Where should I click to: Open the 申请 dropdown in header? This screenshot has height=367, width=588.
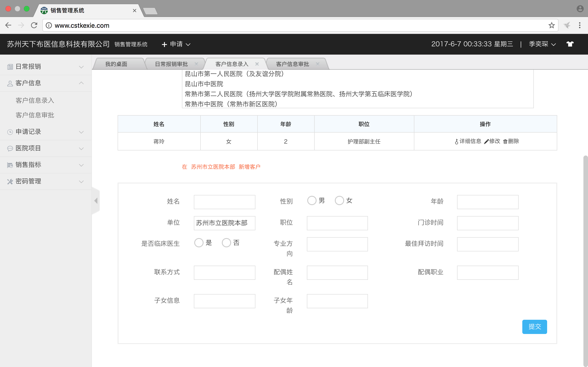click(x=176, y=44)
